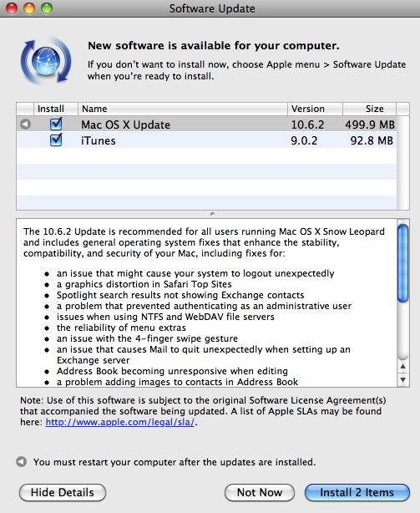Click the "New software is available" heading
The image size is (420, 513).
[214, 45]
